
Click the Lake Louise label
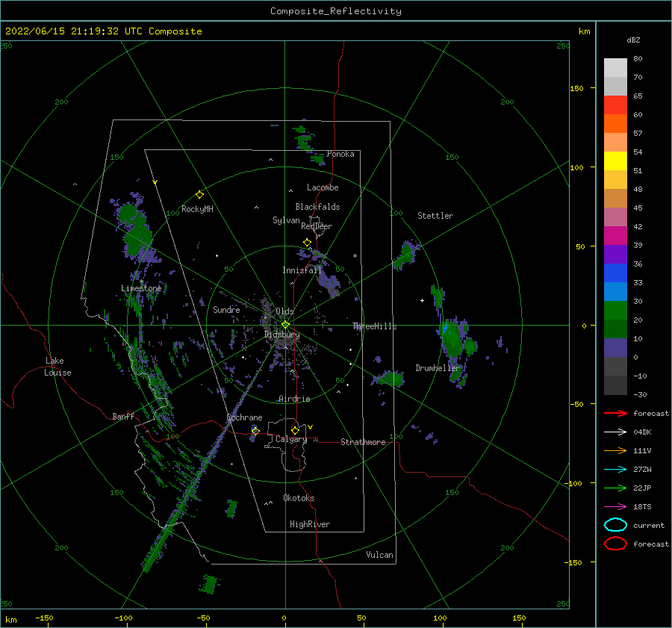coord(57,367)
